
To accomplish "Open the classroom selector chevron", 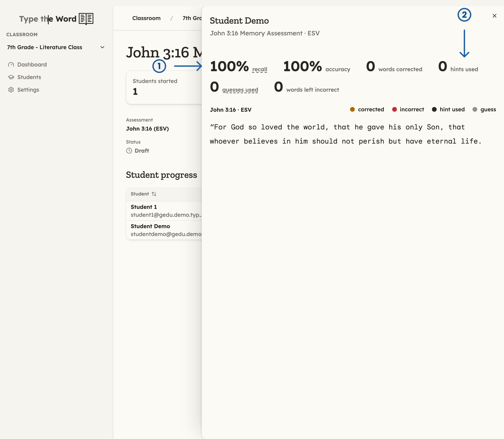I will tap(102, 47).
